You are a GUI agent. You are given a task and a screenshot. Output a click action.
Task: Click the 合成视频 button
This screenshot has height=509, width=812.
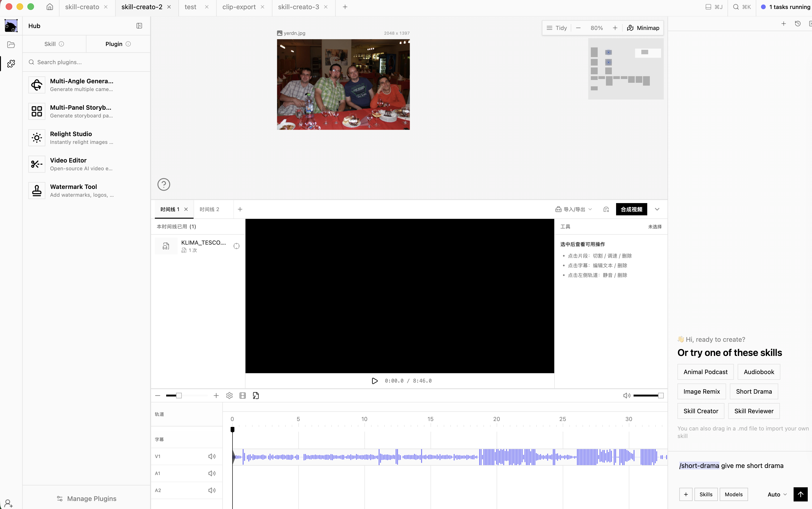631,209
